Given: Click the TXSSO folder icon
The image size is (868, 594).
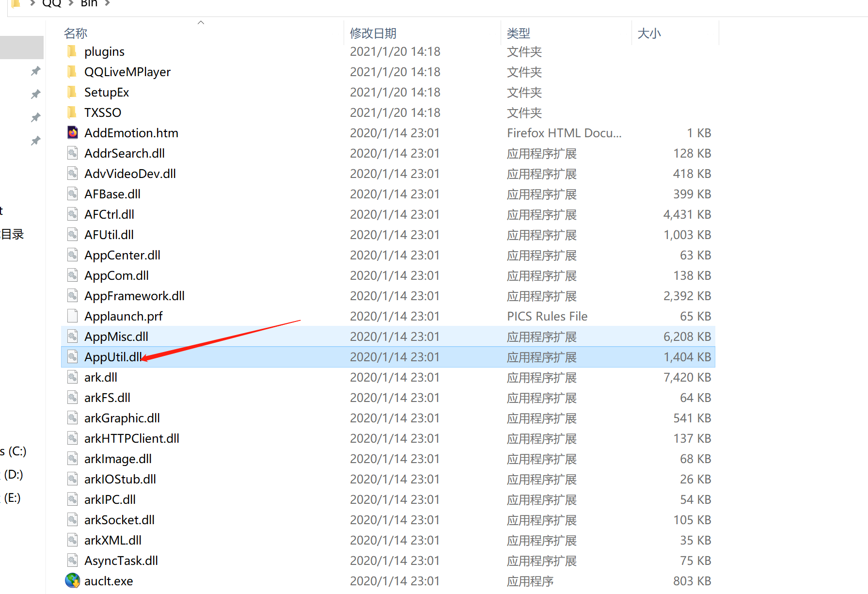Looking at the screenshot, I should [72, 112].
